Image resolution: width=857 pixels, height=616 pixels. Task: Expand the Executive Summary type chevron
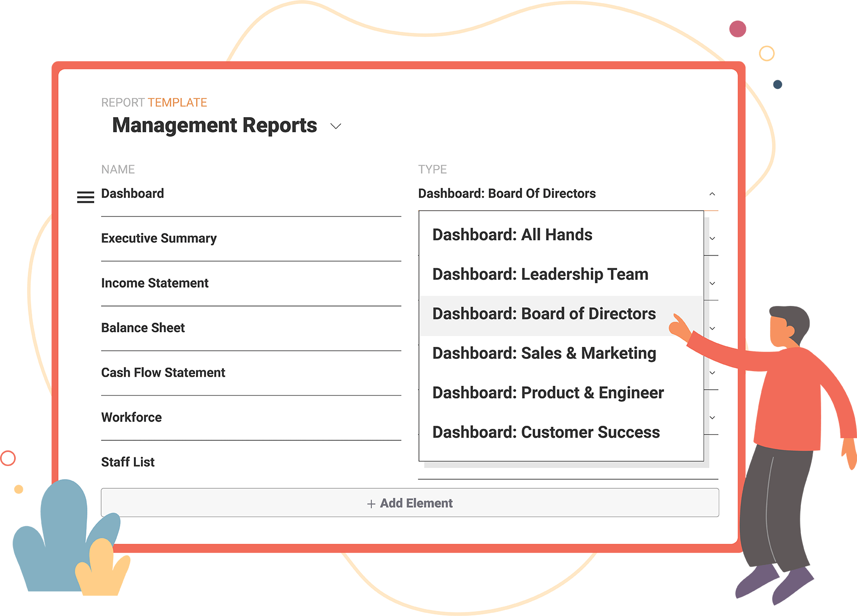point(712,238)
